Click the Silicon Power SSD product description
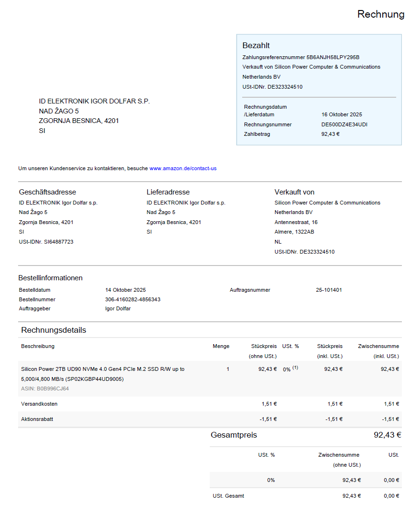The image size is (420, 532). [102, 374]
